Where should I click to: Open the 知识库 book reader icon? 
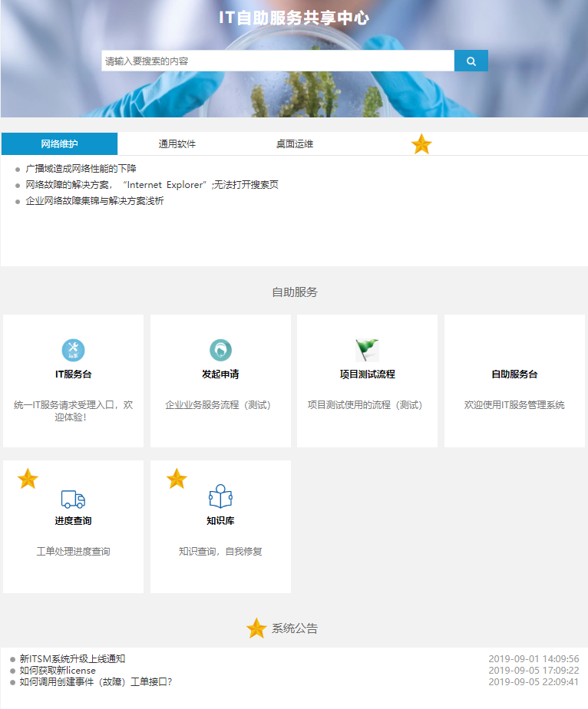(x=220, y=497)
